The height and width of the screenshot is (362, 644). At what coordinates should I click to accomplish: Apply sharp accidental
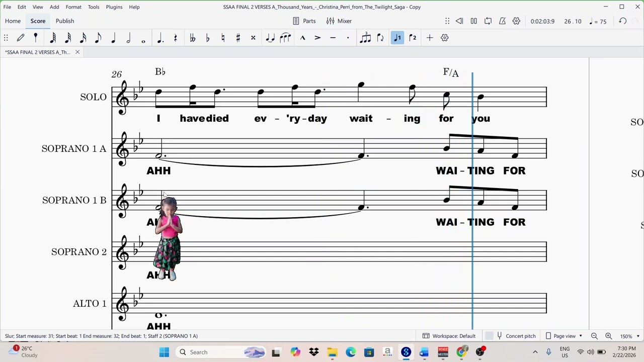[x=238, y=38]
